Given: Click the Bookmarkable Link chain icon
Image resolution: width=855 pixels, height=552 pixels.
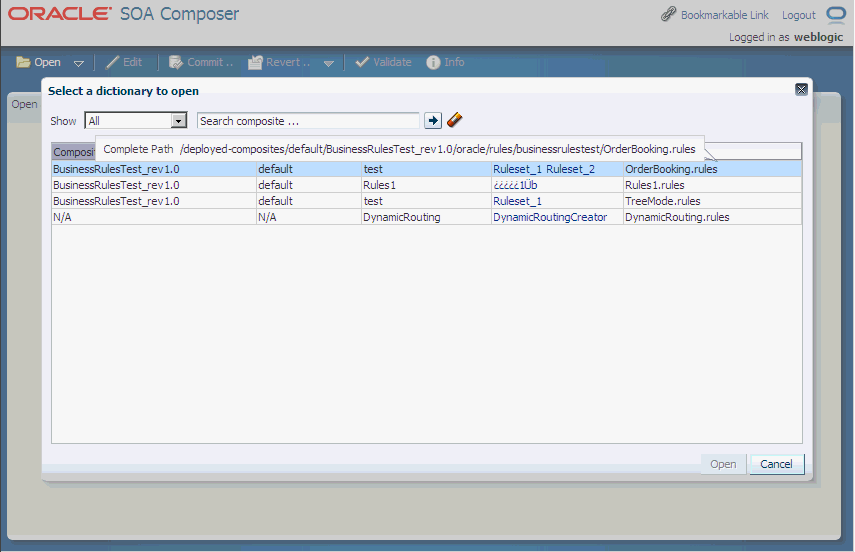Looking at the screenshot, I should pos(669,14).
